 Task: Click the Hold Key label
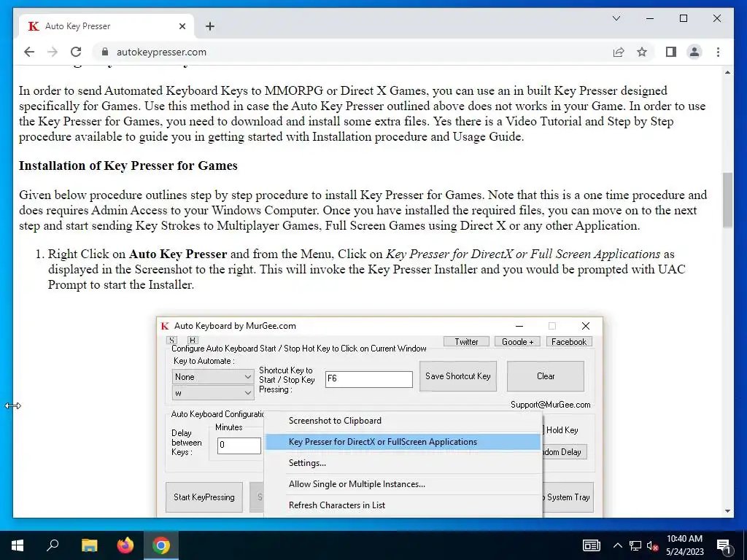click(x=562, y=430)
